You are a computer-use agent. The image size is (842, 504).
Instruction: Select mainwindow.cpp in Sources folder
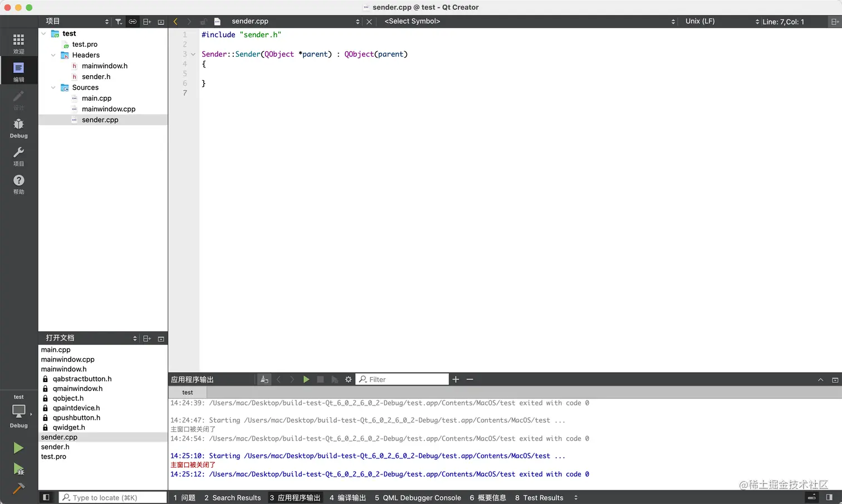click(109, 109)
